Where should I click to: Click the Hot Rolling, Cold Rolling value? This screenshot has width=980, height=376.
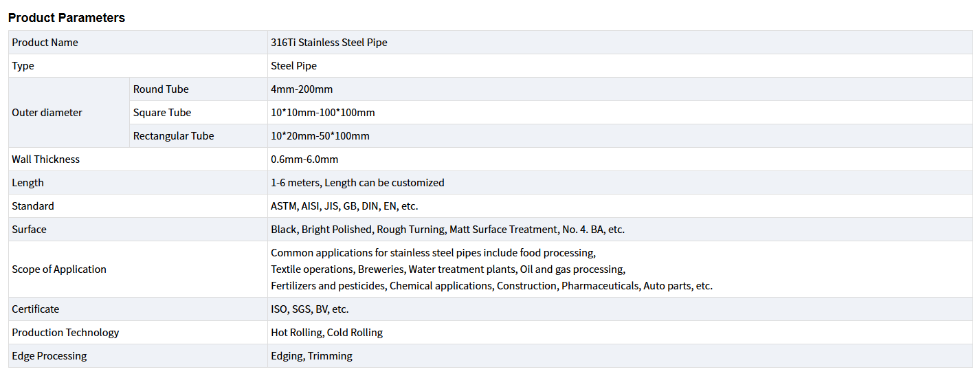326,333
